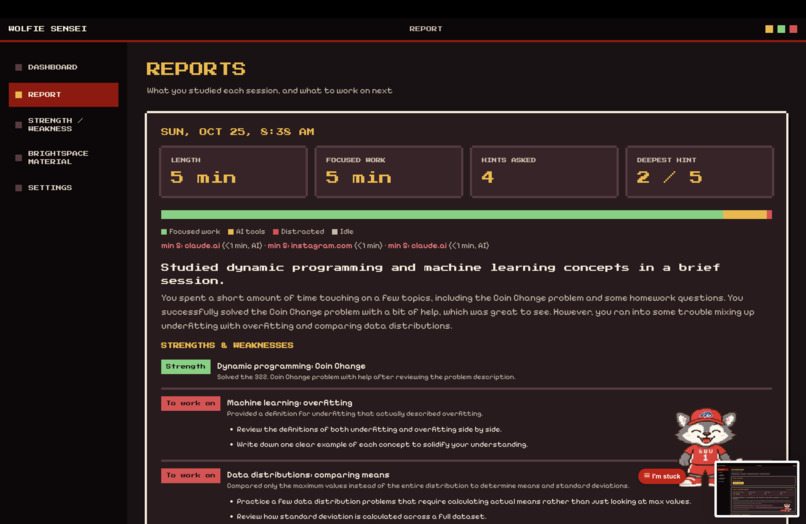This screenshot has height=524, width=806.
Task: Click the Report title in top bar
Action: click(426, 29)
